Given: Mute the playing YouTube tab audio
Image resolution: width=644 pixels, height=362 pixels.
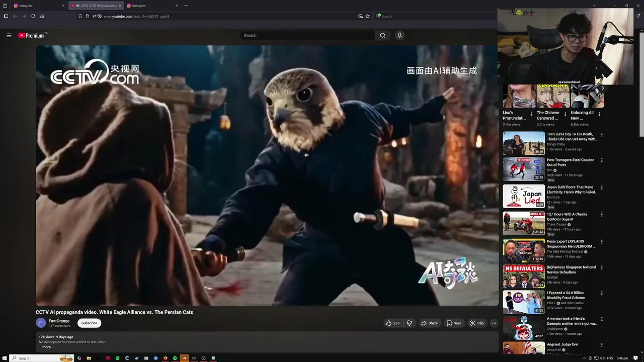Looking at the screenshot, I should pyautogui.click(x=77, y=6).
